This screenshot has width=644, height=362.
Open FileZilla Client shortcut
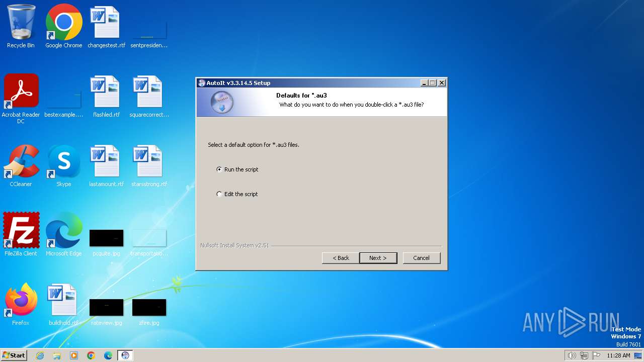point(21,235)
